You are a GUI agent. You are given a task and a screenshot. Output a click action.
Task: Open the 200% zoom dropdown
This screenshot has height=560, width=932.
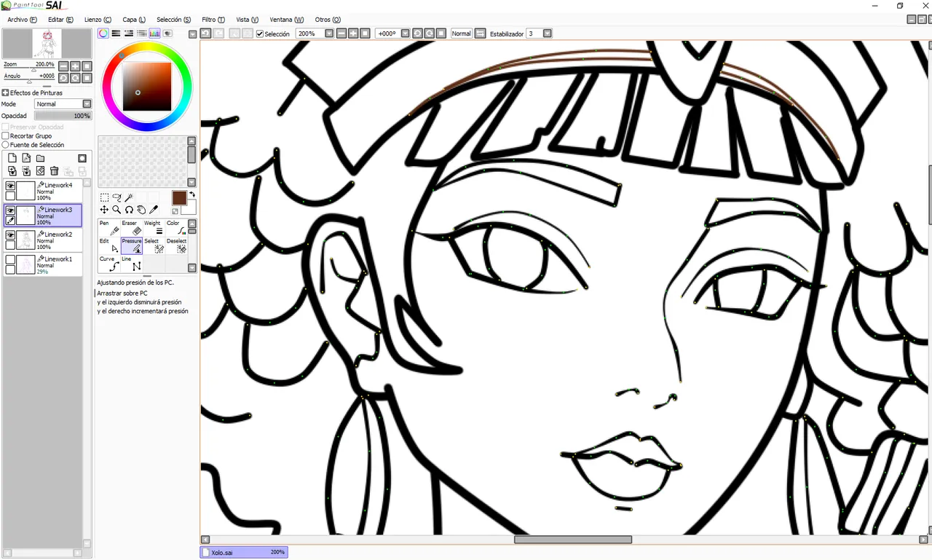coord(329,33)
